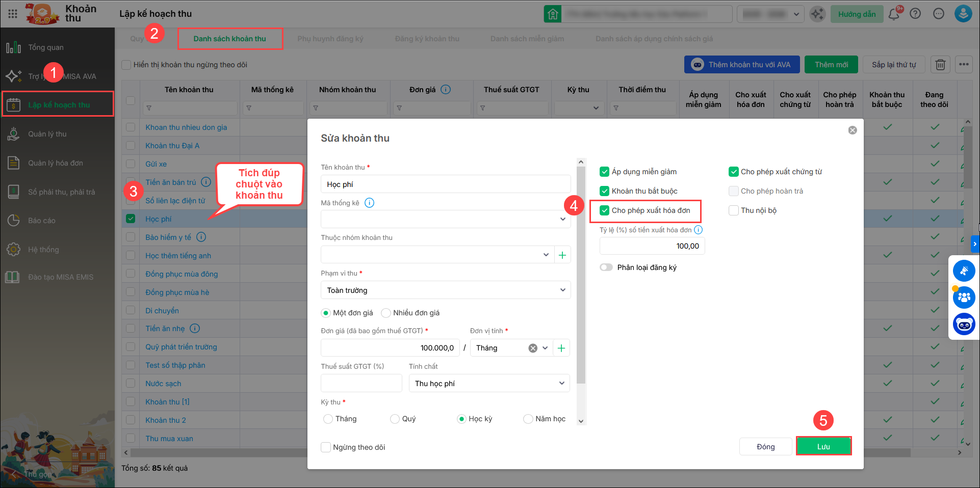Open the apps grid launcher icon
The height and width of the screenshot is (488, 980).
(13, 14)
